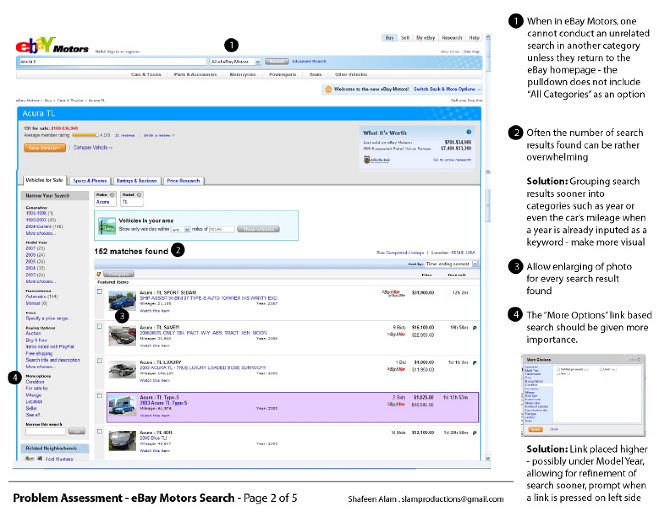Click the eBay Motors logo
The width and height of the screenshot is (670, 517).
point(52,45)
